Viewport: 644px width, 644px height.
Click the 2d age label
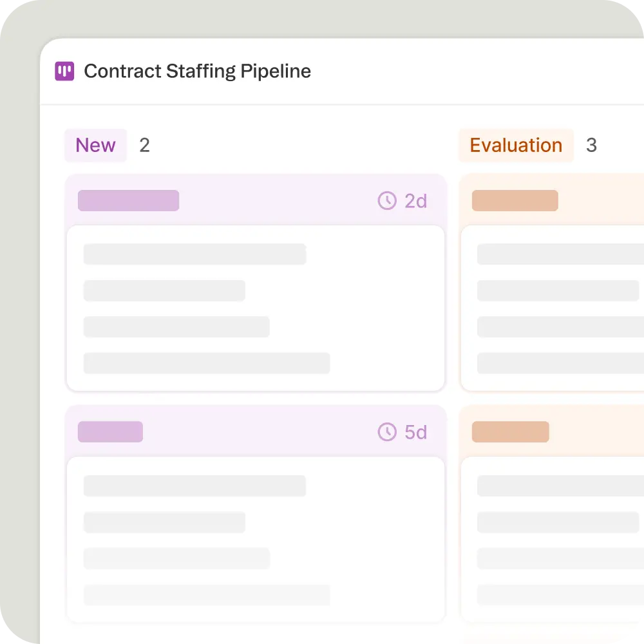point(416,202)
